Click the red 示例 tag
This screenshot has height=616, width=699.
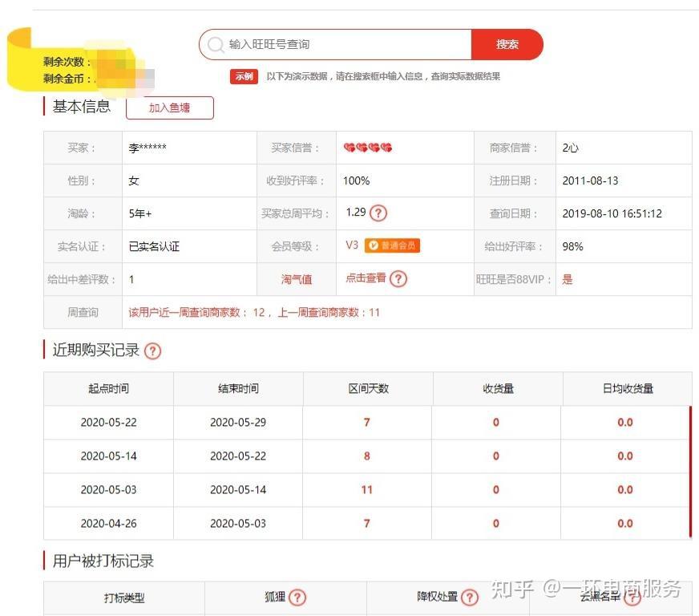point(244,76)
